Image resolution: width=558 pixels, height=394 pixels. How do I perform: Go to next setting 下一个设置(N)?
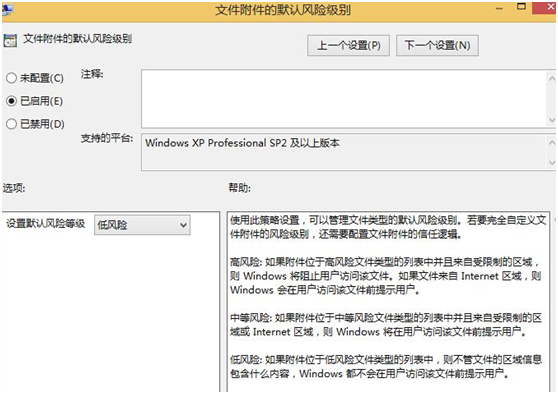coord(437,46)
